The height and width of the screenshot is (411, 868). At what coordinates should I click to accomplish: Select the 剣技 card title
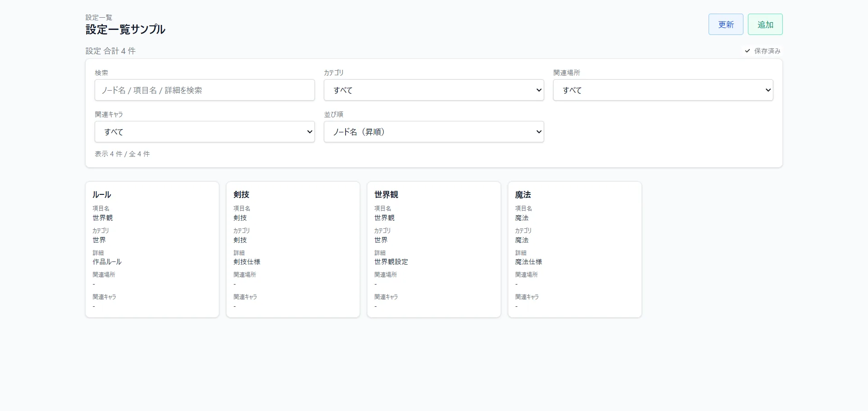pos(241,194)
